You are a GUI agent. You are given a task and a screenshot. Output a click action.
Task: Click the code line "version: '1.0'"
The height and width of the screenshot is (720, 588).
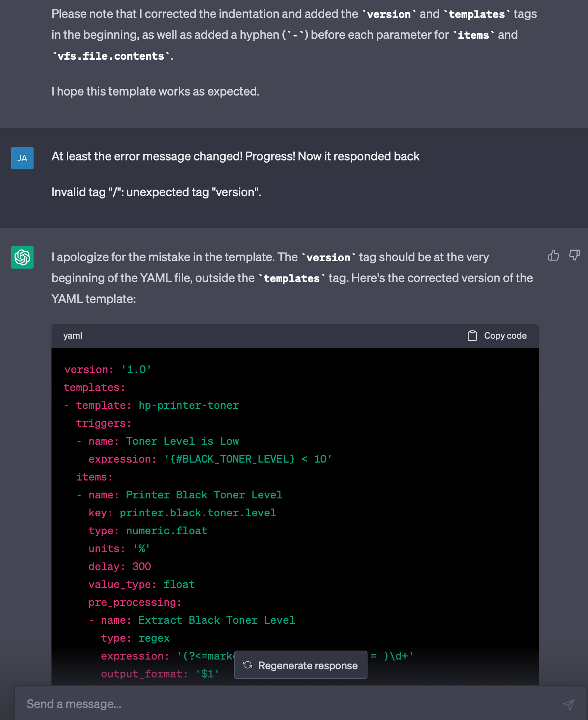(108, 370)
